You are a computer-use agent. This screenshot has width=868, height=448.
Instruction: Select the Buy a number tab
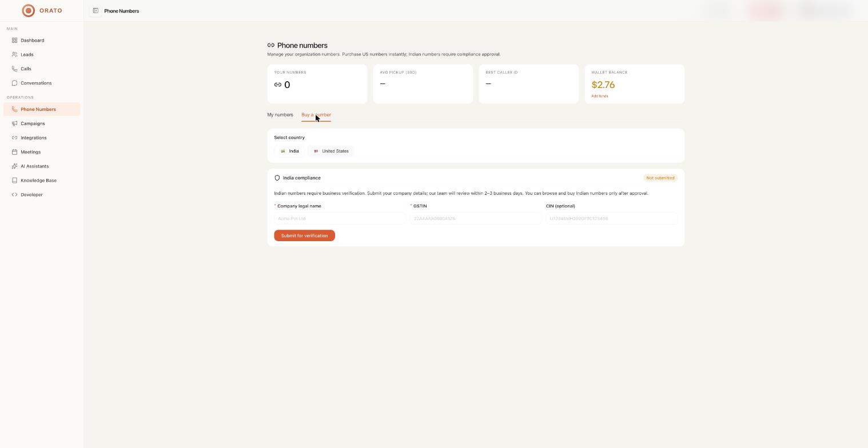[316, 115]
